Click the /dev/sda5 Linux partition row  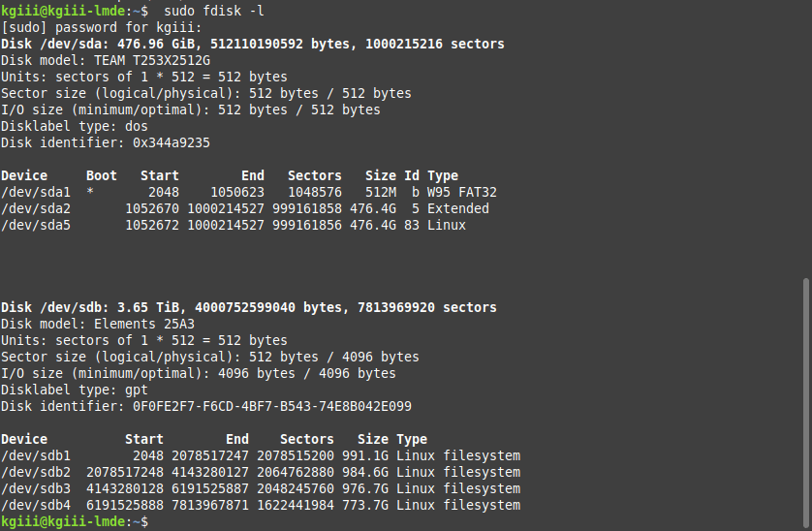233,226
